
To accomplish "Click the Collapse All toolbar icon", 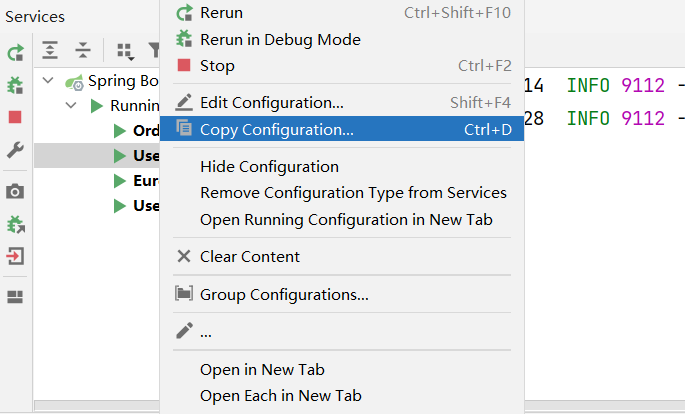I will (x=82, y=50).
